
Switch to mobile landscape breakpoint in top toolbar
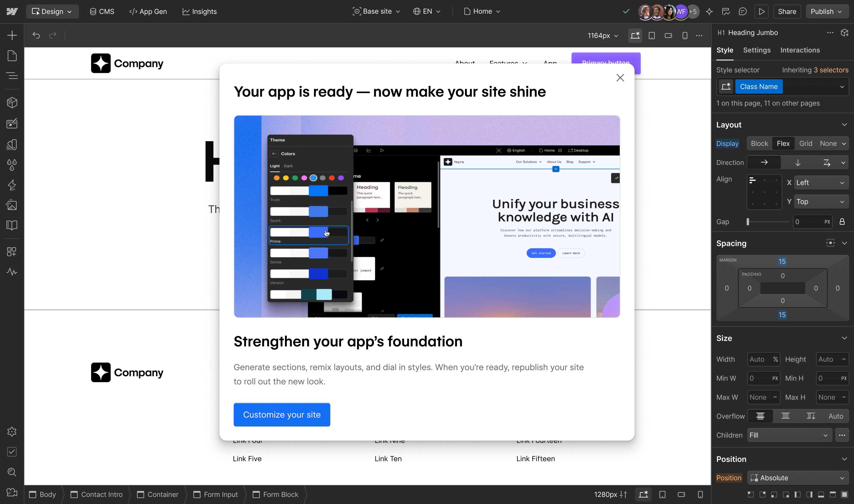click(668, 36)
